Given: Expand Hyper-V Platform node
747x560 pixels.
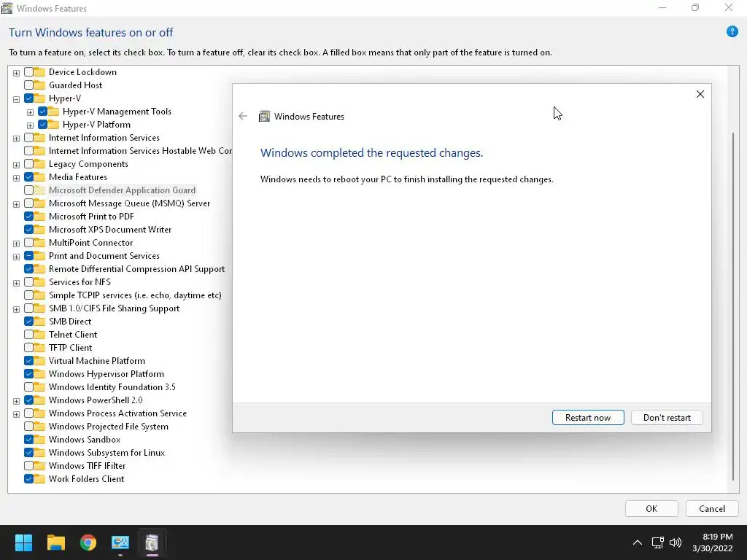Looking at the screenshot, I should [x=30, y=125].
